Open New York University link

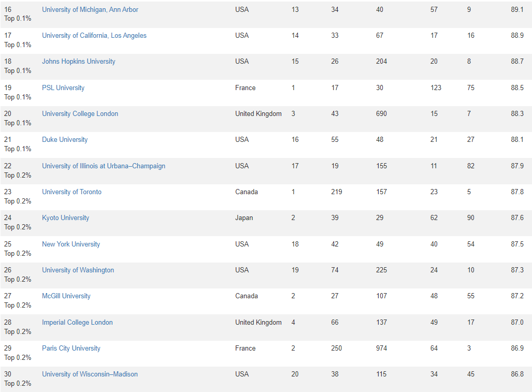pos(71,244)
